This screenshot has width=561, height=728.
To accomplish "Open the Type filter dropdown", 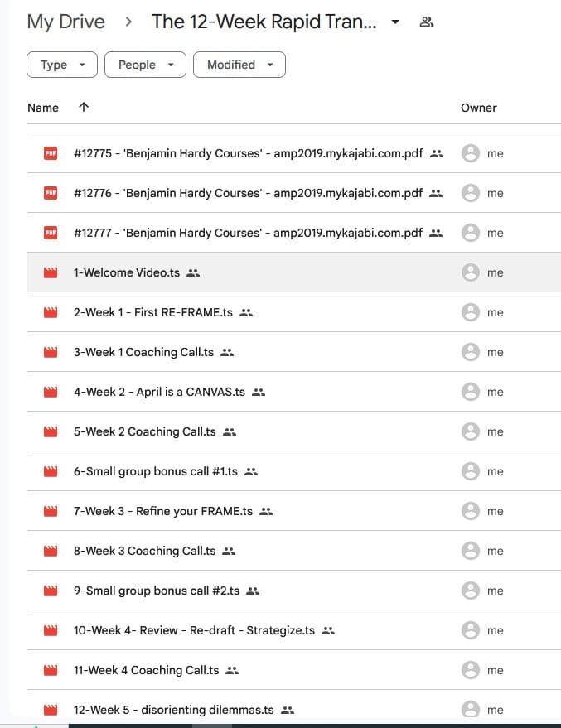I will (62, 65).
